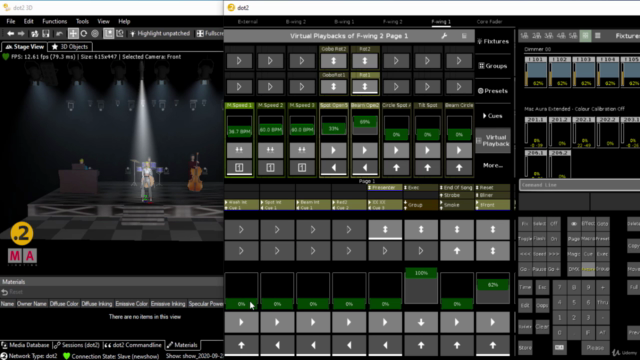Screen dimensions: 640x360
Task: Open the dot2 Commandline tab
Action: [133, 345]
